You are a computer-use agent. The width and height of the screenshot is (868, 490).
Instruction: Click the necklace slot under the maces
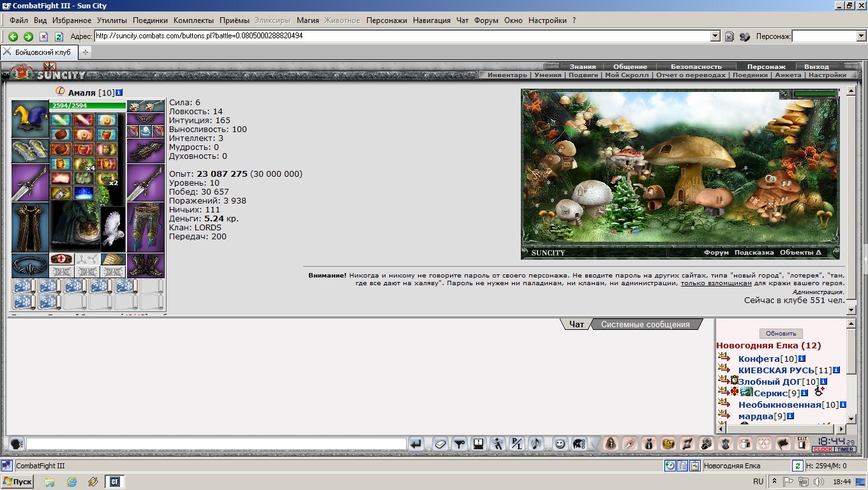(x=146, y=118)
